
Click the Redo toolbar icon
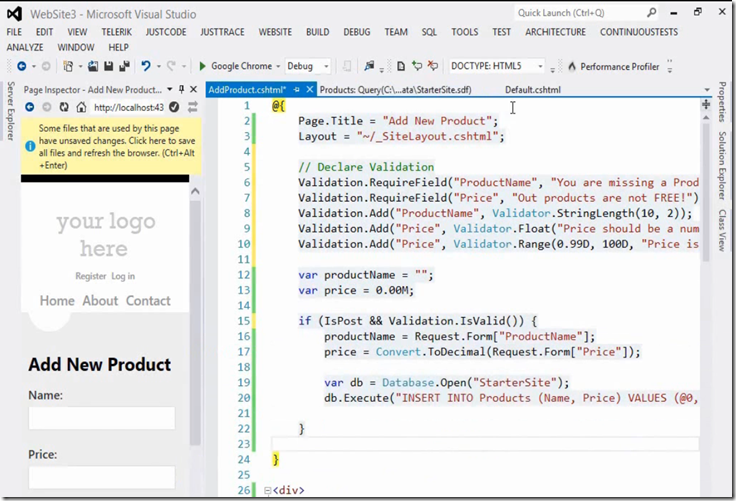point(171,66)
